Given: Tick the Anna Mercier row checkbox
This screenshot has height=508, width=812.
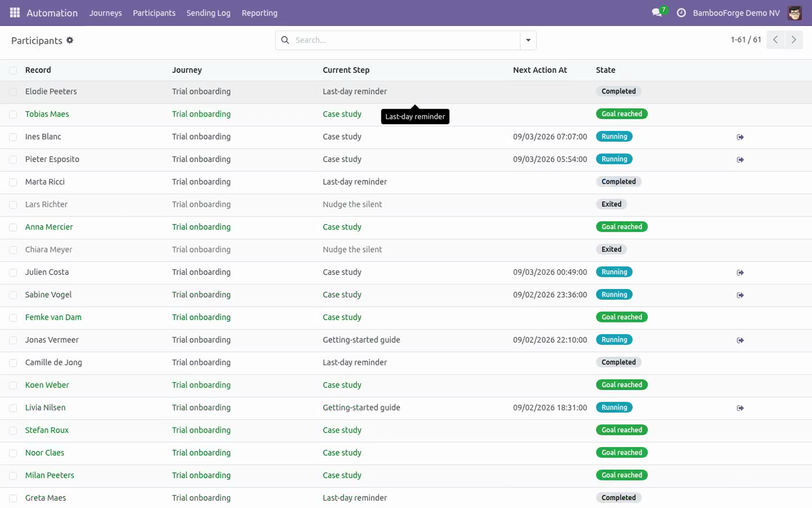Looking at the screenshot, I should pyautogui.click(x=13, y=228).
